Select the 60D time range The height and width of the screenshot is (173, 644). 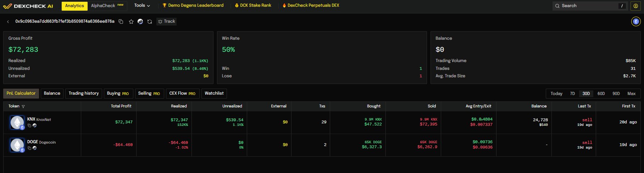pos(601,94)
